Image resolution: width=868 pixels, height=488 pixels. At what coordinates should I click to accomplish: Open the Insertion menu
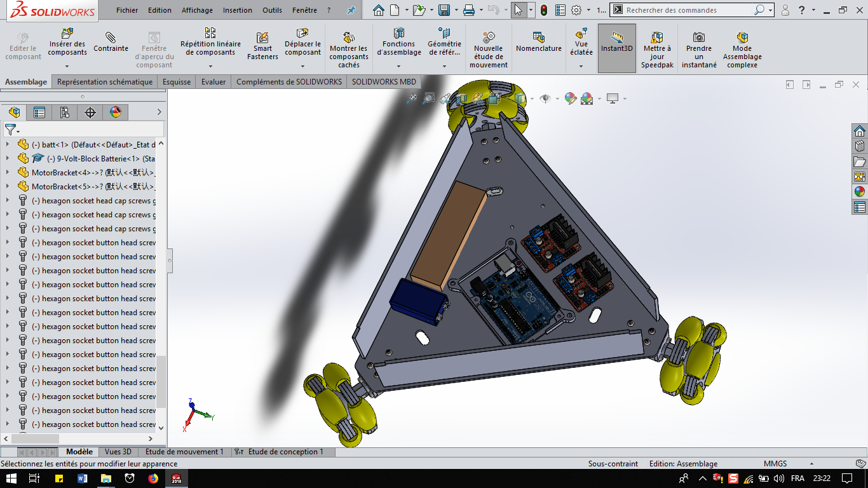pyautogui.click(x=237, y=10)
